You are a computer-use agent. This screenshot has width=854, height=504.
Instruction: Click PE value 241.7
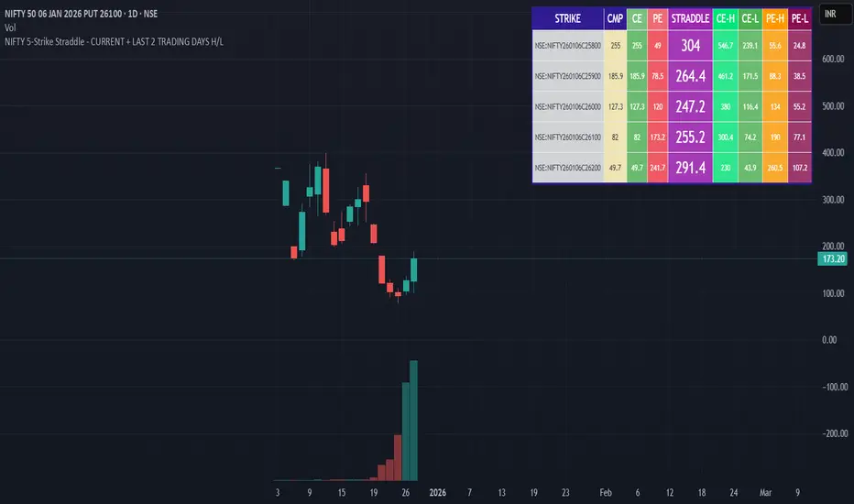pos(657,168)
